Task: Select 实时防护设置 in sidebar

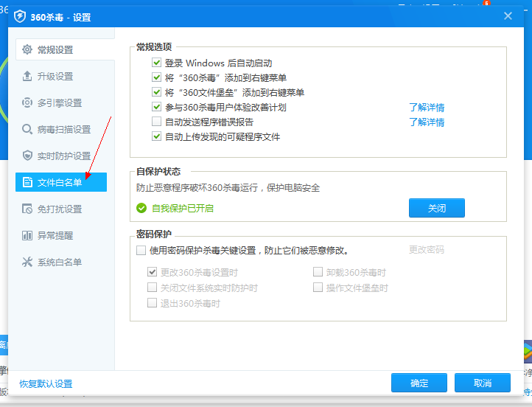Action: pyautogui.click(x=61, y=156)
